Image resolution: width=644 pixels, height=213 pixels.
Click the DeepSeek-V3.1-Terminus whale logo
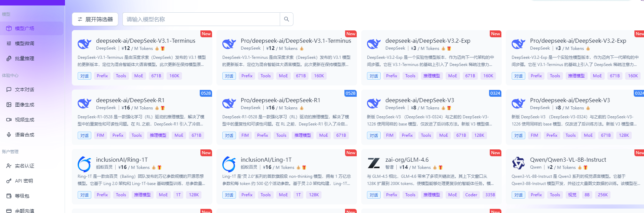[84, 44]
